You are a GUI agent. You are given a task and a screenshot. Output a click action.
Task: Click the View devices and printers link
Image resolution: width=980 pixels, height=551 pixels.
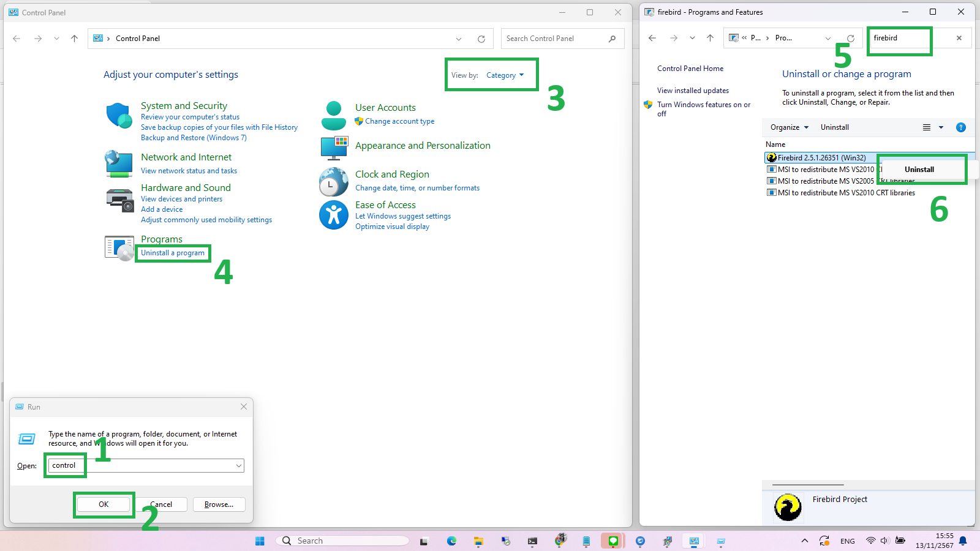click(181, 199)
